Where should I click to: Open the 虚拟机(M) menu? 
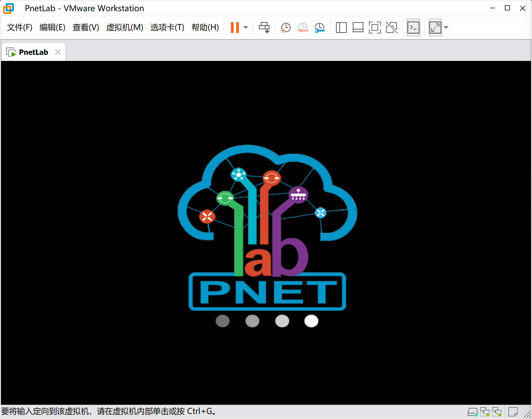point(125,27)
